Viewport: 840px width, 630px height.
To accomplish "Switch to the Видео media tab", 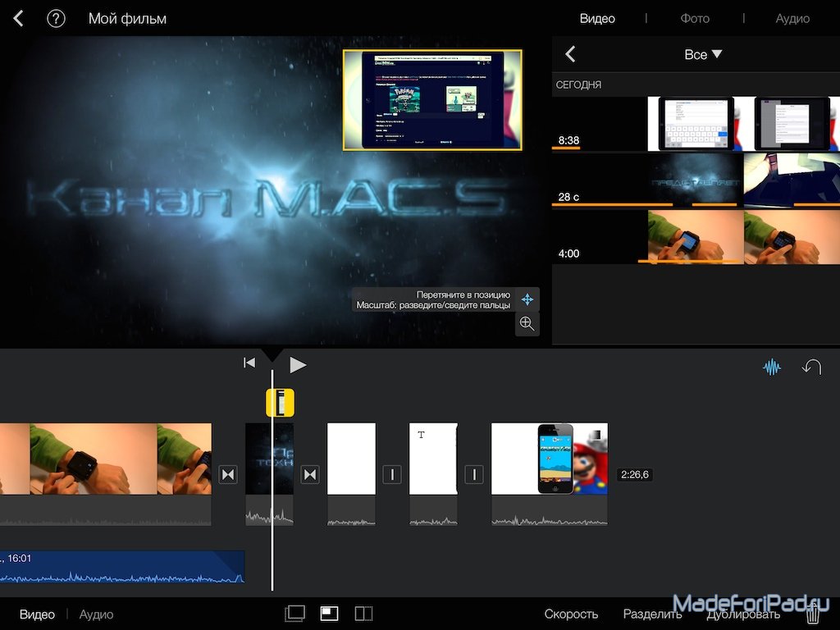I will (x=597, y=19).
